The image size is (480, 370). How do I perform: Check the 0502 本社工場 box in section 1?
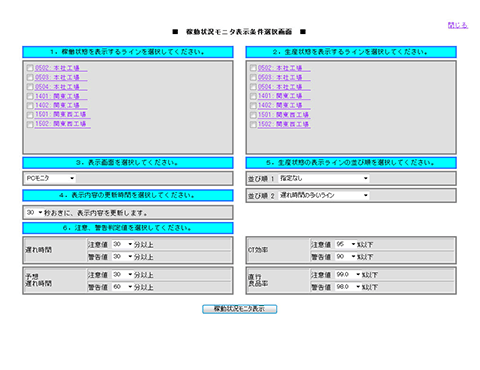tap(30, 68)
